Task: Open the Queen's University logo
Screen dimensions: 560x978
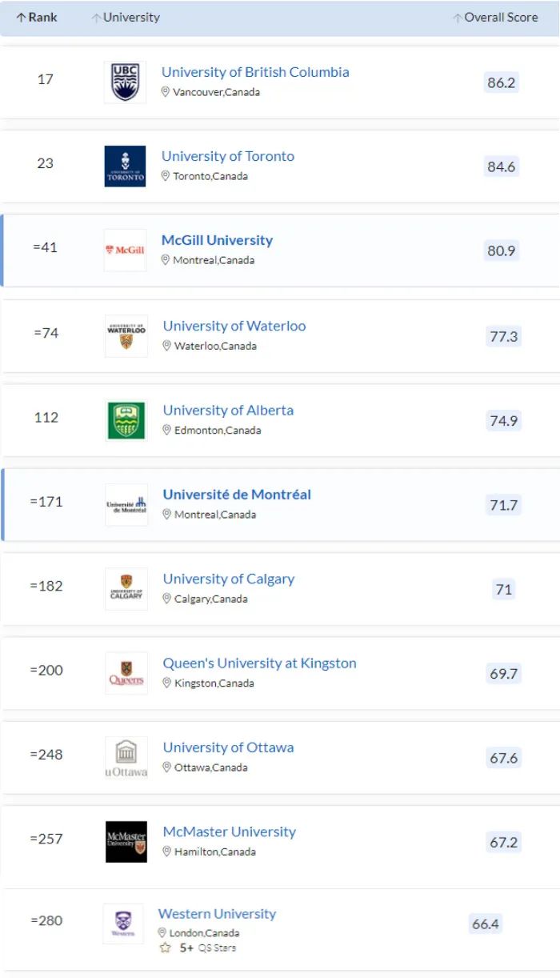Action: click(126, 673)
